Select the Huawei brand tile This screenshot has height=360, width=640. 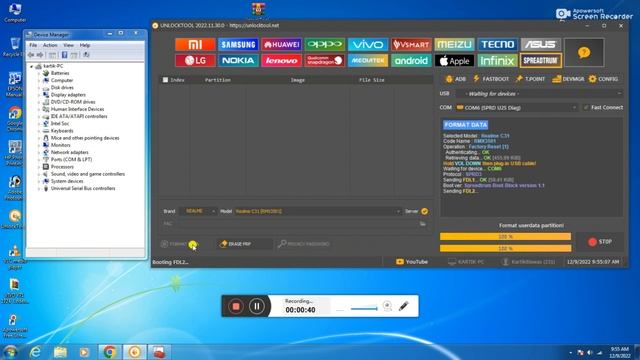tap(281, 44)
